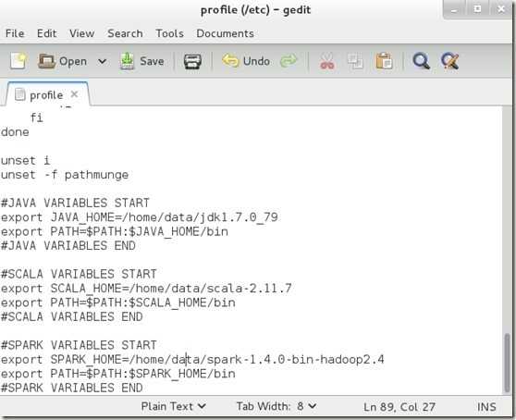Image resolution: width=516 pixels, height=420 pixels.
Task: Open the Tools menu
Action: (x=169, y=33)
